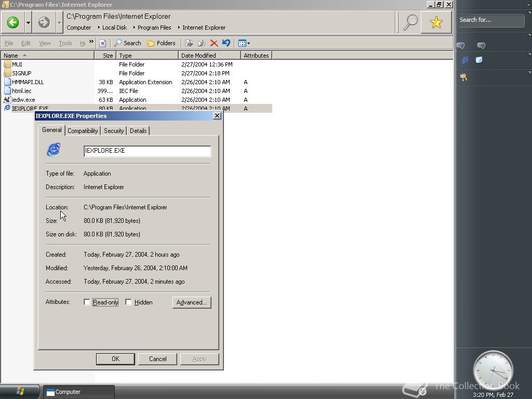Click the left chat bubble sidebar icon
The image size is (532, 399).
460,46
